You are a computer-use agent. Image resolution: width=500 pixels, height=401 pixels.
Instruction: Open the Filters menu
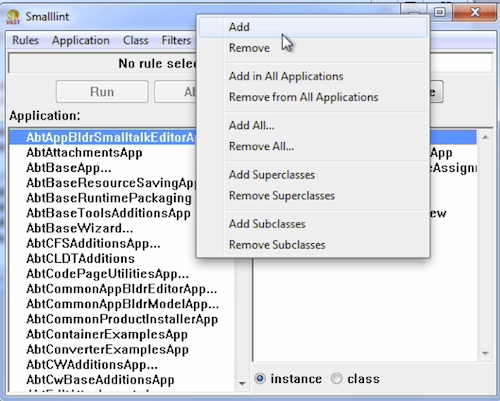click(176, 40)
